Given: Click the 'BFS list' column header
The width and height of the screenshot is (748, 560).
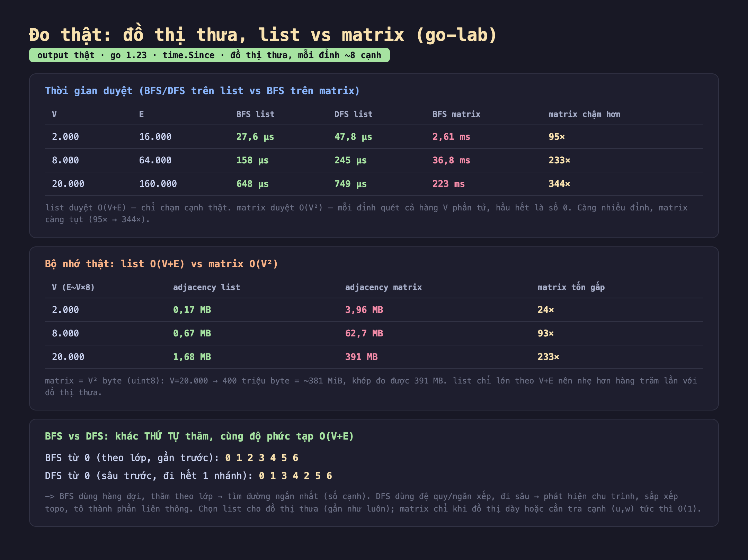Looking at the screenshot, I should [256, 114].
